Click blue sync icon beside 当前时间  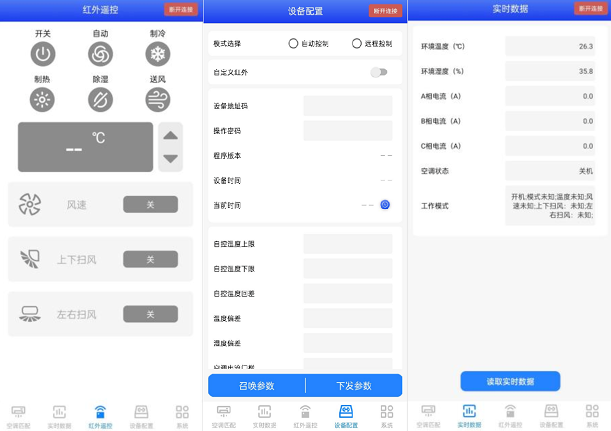pyautogui.click(x=385, y=205)
